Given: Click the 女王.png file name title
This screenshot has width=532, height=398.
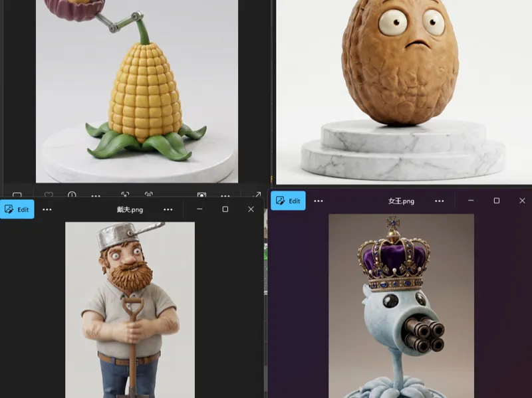Looking at the screenshot, I should coord(401,201).
